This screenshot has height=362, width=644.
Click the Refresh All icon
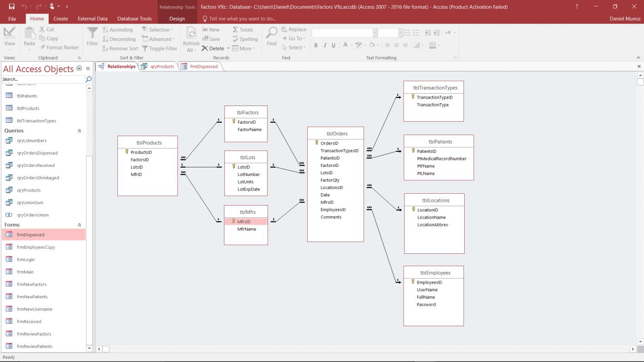click(x=191, y=34)
